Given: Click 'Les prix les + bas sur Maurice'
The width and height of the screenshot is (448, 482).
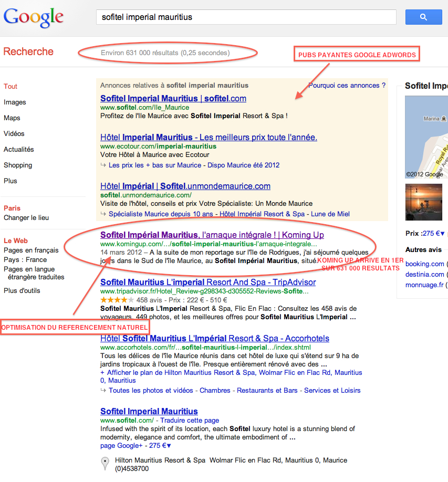Looking at the screenshot, I should (x=155, y=165).
